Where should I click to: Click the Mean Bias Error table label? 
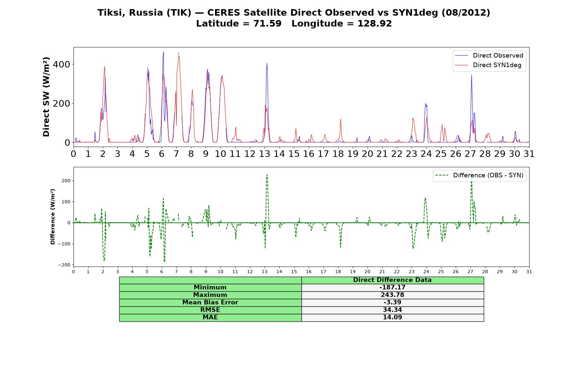click(x=210, y=302)
